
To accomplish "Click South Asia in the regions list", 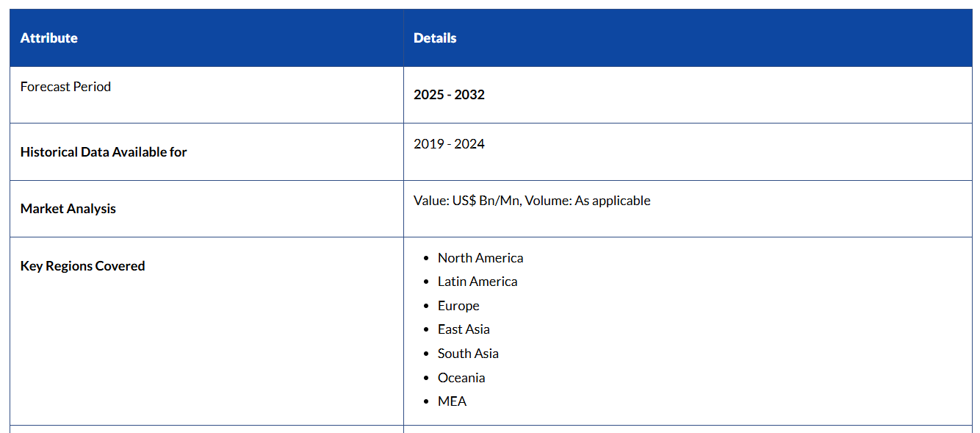I will [468, 354].
